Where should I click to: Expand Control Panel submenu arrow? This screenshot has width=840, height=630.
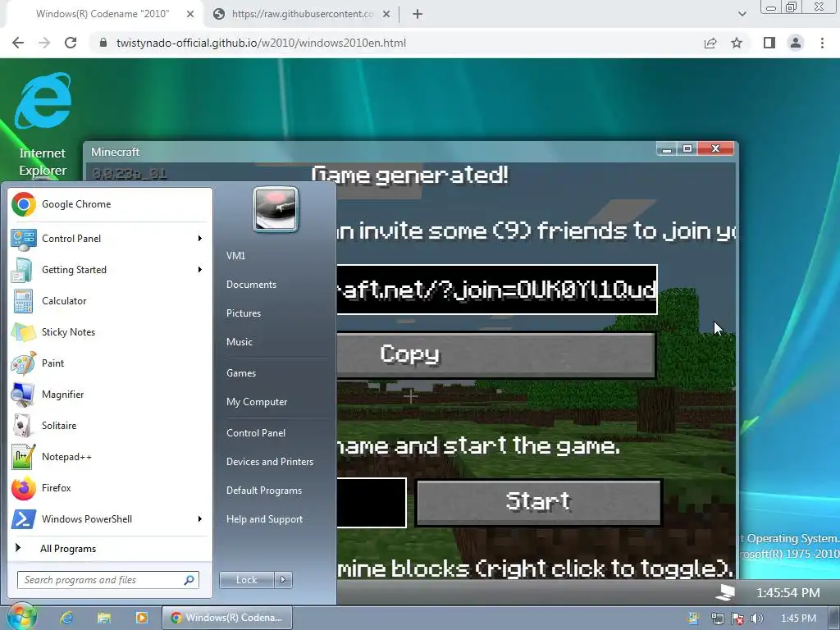click(200, 239)
